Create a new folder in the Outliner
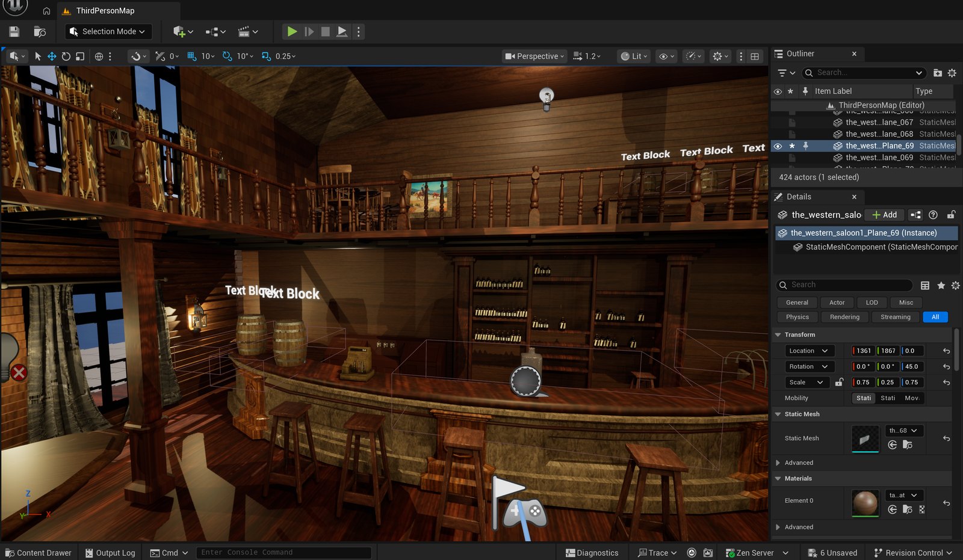The image size is (963, 560). coord(937,73)
